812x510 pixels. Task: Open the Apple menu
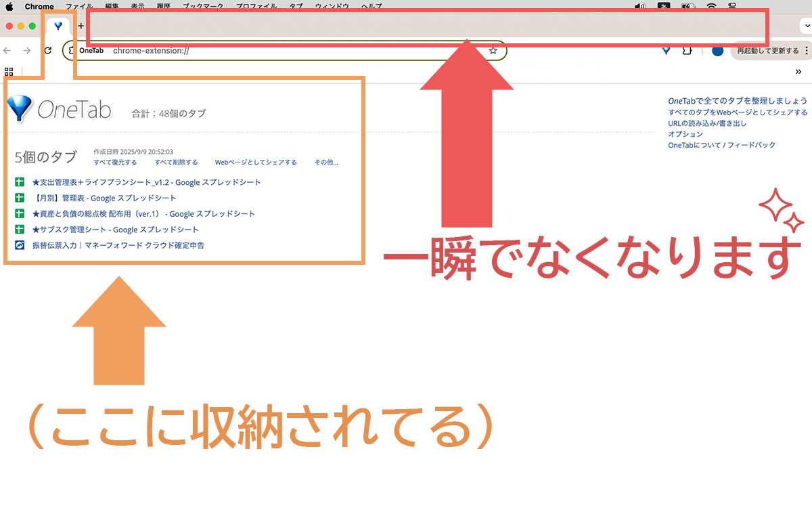tap(9, 6)
